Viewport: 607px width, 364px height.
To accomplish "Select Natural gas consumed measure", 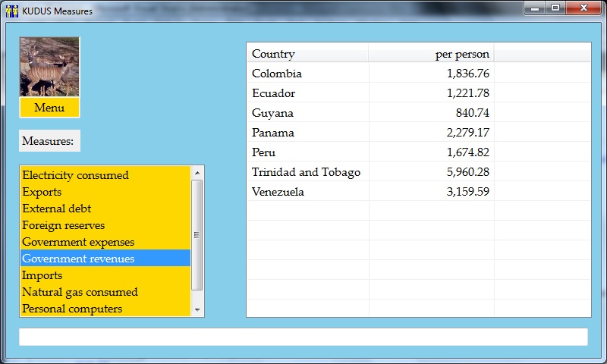I will (80, 292).
